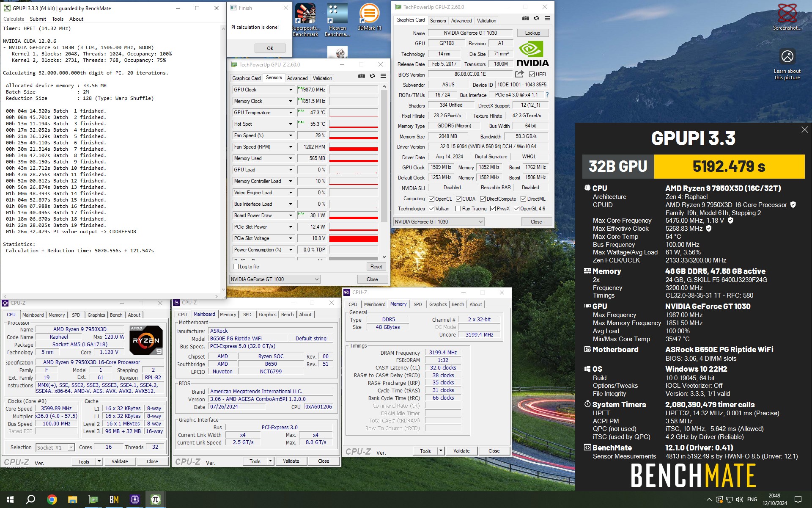
Task: Close the GPUPI 3.3 BenchMate result panel
Action: (x=804, y=130)
